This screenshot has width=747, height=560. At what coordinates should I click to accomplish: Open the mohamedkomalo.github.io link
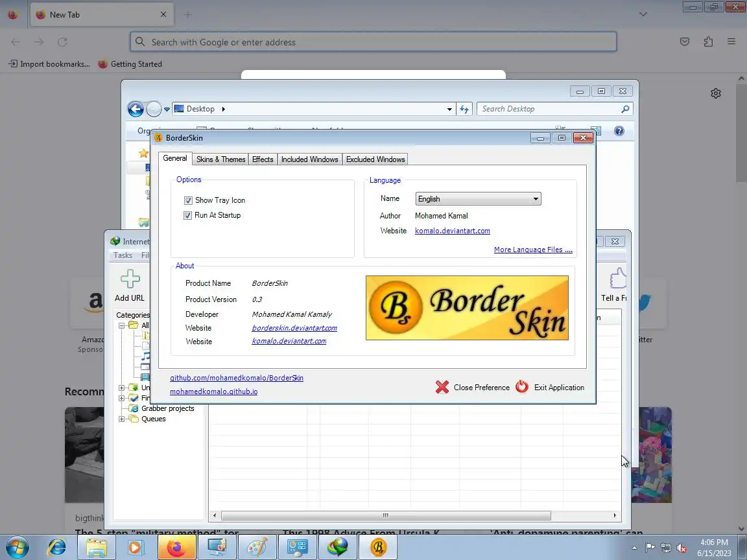pos(214,391)
